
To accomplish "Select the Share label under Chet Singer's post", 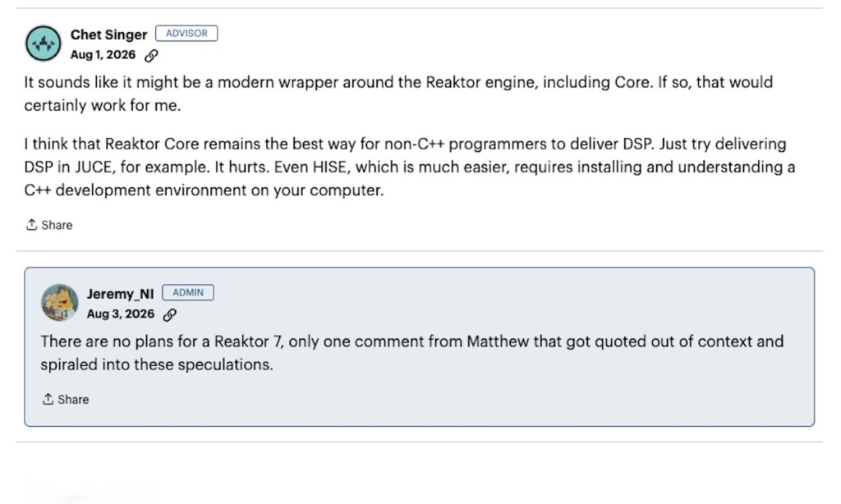I will pos(57,225).
